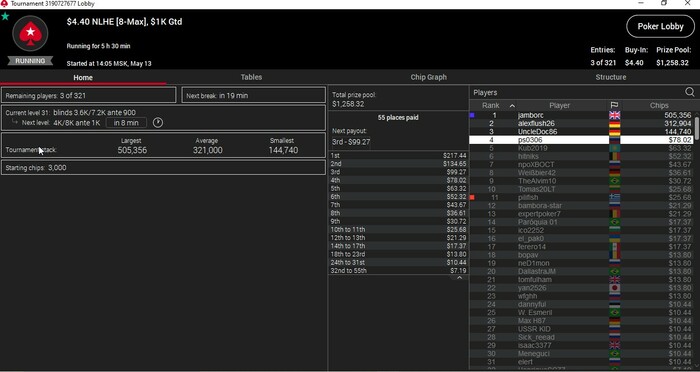Click the Japan flag beside yan2526

pyautogui.click(x=614, y=288)
